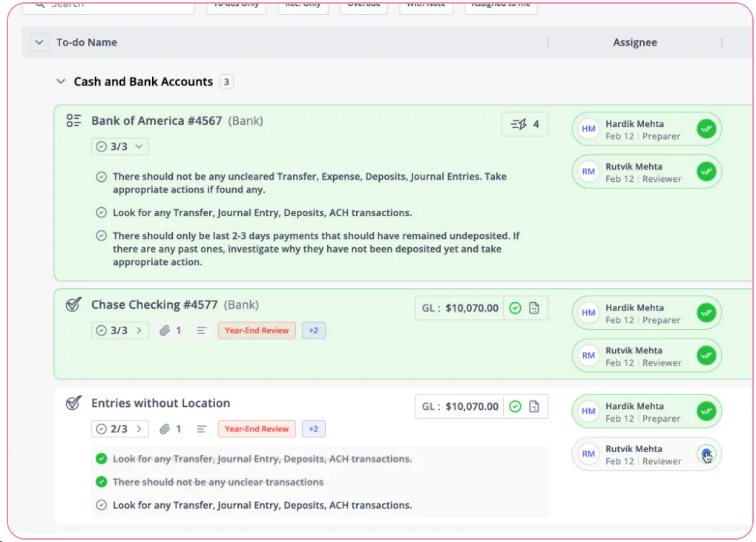Open the Entries without Location attachment paperclip
Viewport: 756px width, 542px height.
pyautogui.click(x=165, y=429)
